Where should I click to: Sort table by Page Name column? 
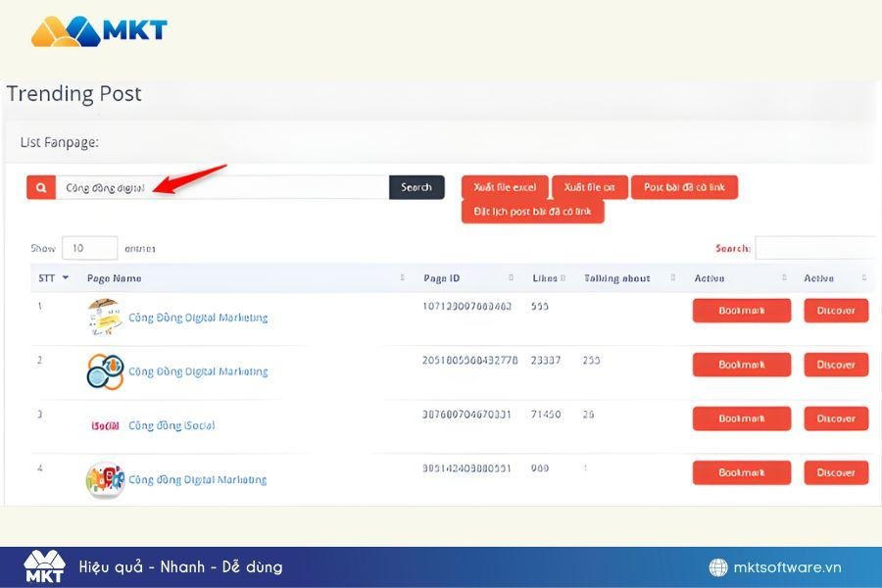[115, 278]
